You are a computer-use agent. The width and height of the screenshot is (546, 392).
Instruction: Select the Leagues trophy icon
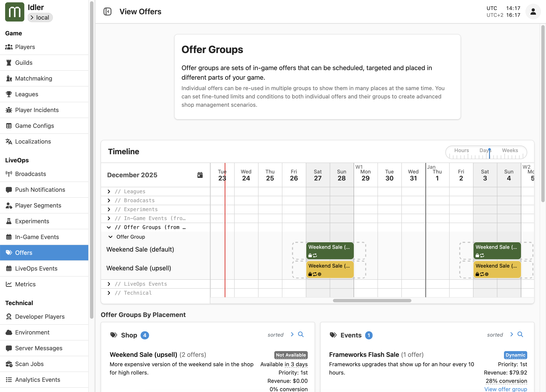click(x=9, y=94)
